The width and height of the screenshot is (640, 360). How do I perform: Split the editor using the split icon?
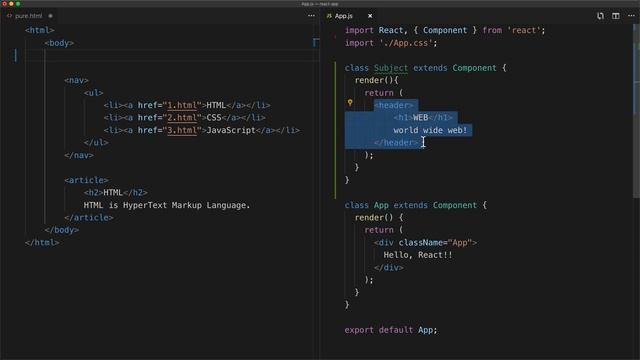[616, 16]
